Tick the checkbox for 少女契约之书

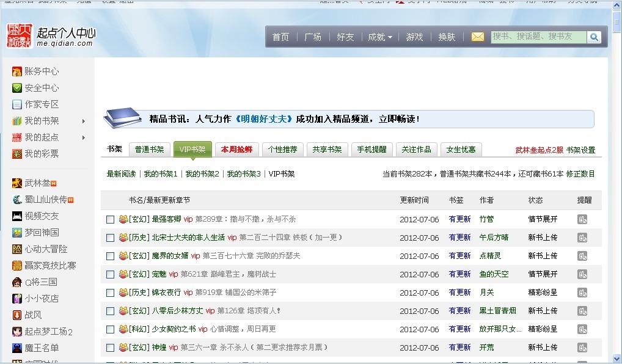point(110,330)
